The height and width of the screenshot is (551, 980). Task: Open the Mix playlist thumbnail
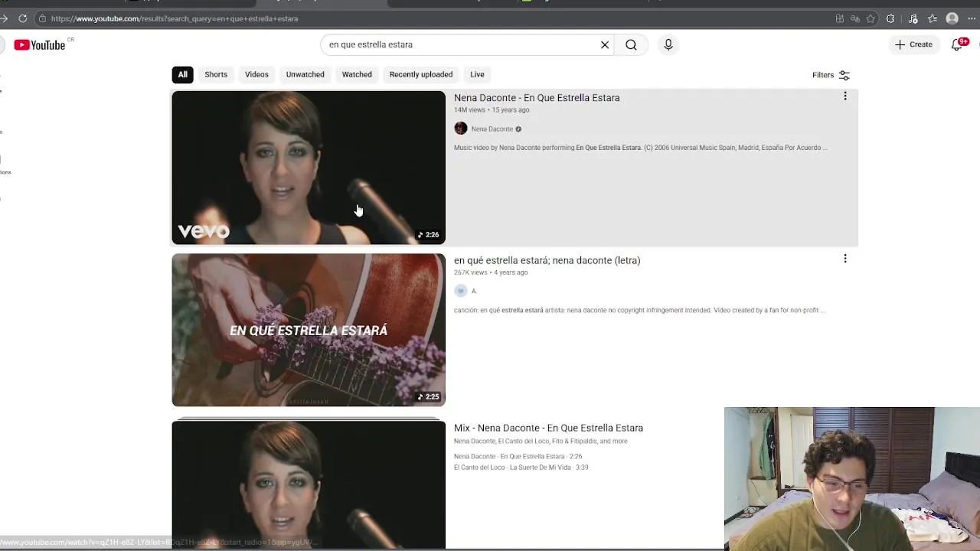tap(309, 484)
